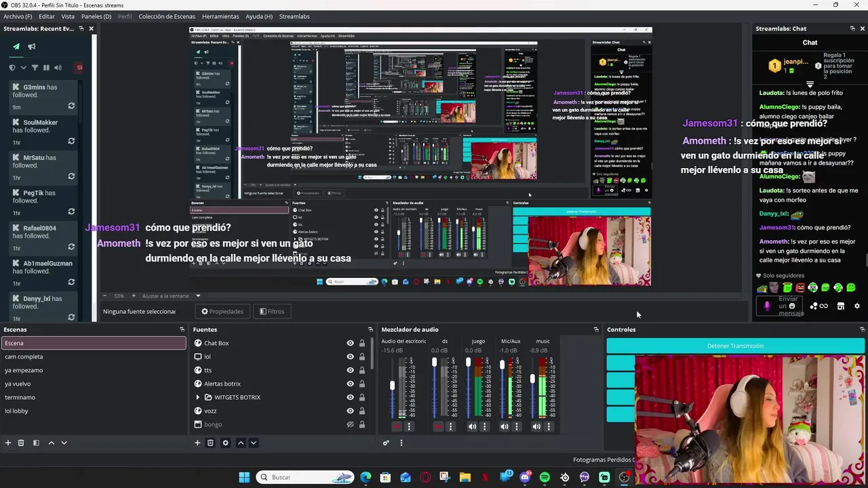Viewport: 868px width, 488px height.
Task: Replay the SoulMakker follow alert
Action: (x=71, y=141)
